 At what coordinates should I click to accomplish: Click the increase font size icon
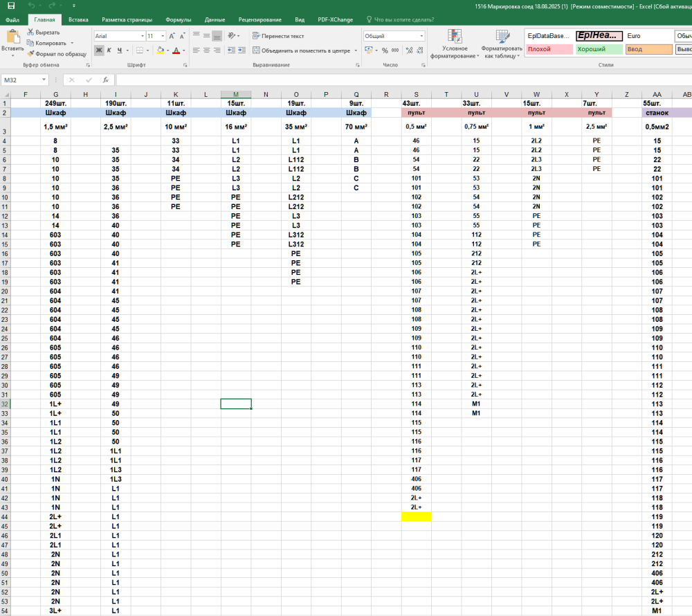tap(172, 35)
